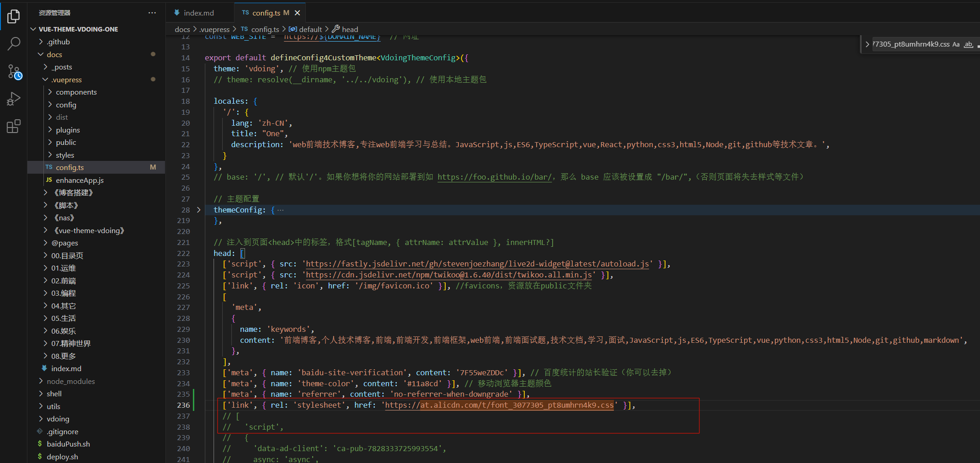Expand the 02.前端 folder
This screenshot has height=463, width=980.
click(45, 281)
